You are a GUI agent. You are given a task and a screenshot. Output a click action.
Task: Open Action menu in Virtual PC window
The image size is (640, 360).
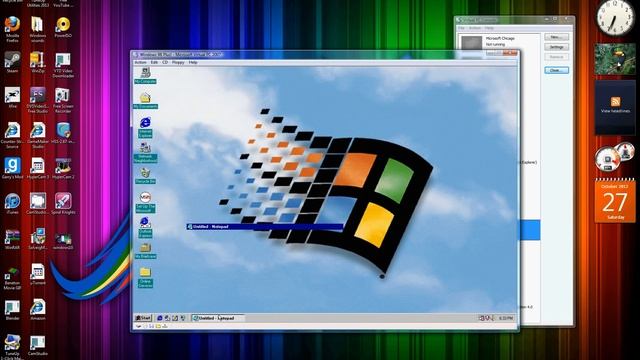click(140, 62)
